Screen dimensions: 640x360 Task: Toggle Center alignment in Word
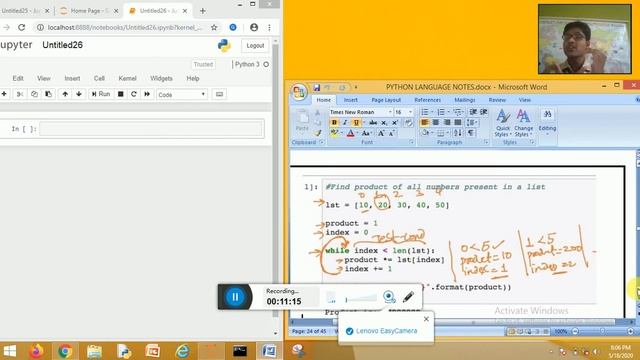[x=436, y=122]
